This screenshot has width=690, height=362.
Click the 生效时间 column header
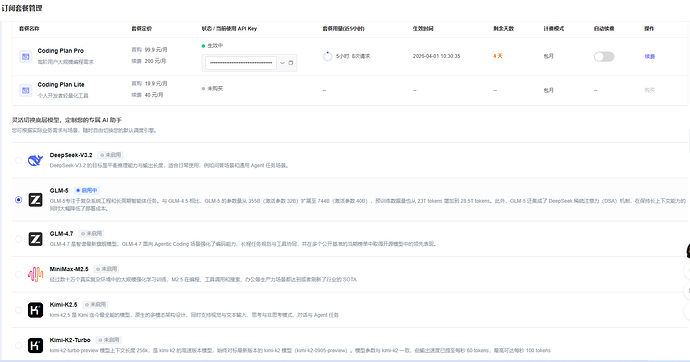coord(423,29)
